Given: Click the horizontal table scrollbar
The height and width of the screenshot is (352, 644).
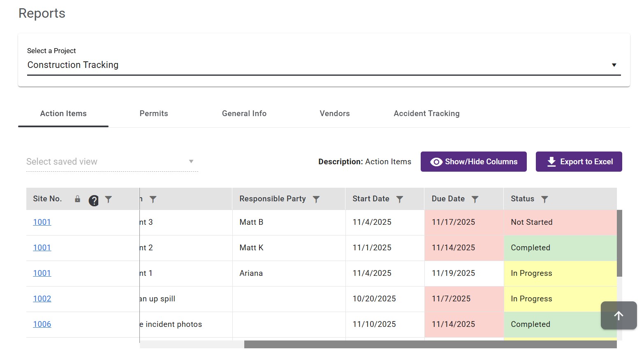Looking at the screenshot, I should 430,345.
